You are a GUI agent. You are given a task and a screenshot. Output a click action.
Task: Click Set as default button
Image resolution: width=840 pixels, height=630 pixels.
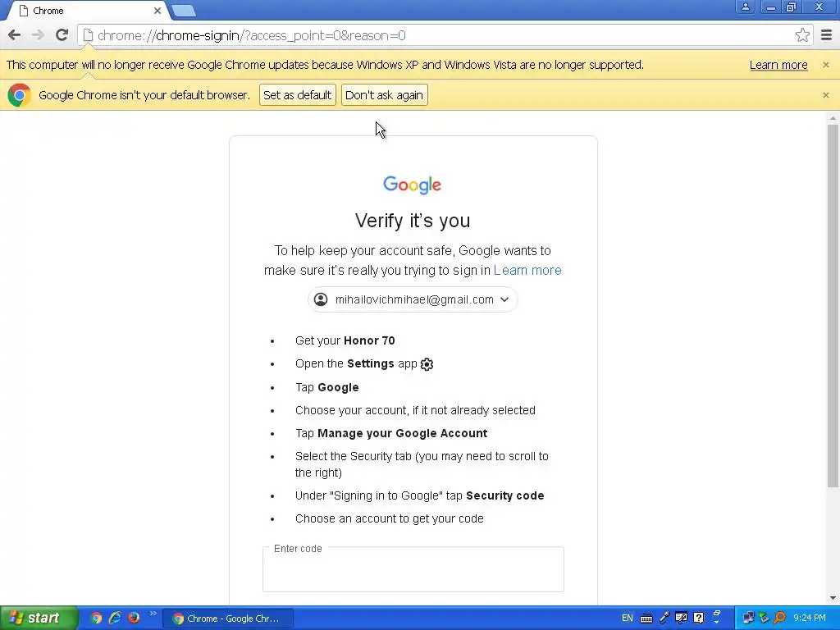(x=297, y=95)
